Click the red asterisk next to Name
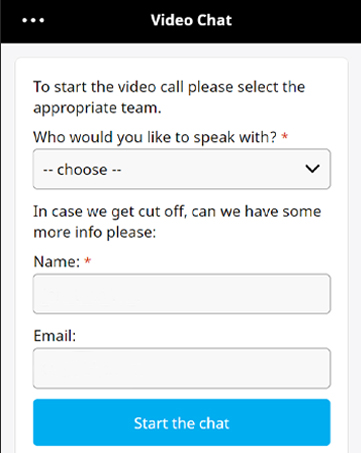Viewport: 361px width, 453px height. pyautogui.click(x=87, y=260)
